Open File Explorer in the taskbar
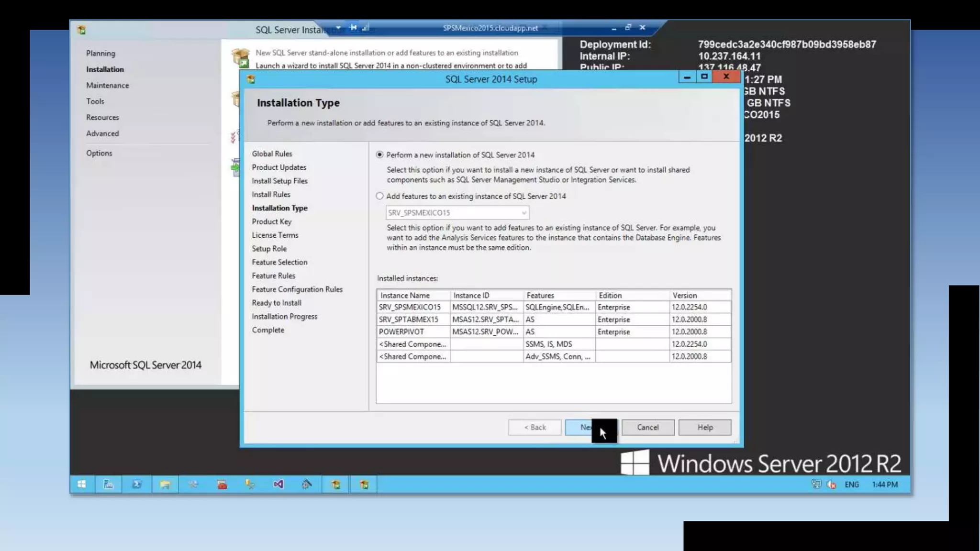980x551 pixels. click(x=165, y=484)
